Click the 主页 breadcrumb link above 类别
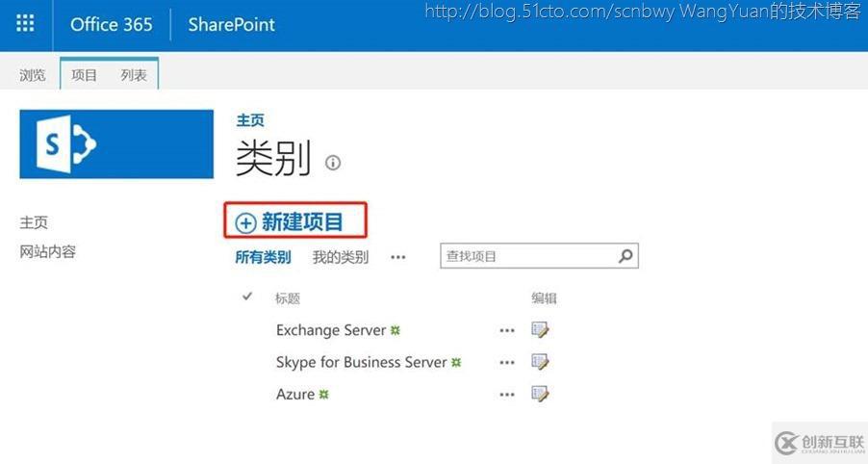Image resolution: width=868 pixels, height=464 pixels. [250, 120]
